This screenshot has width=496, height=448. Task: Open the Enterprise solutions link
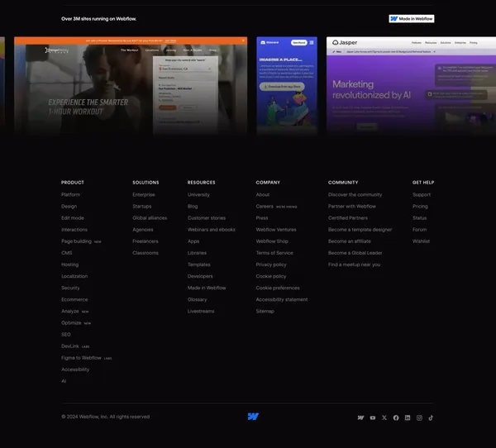pos(144,194)
